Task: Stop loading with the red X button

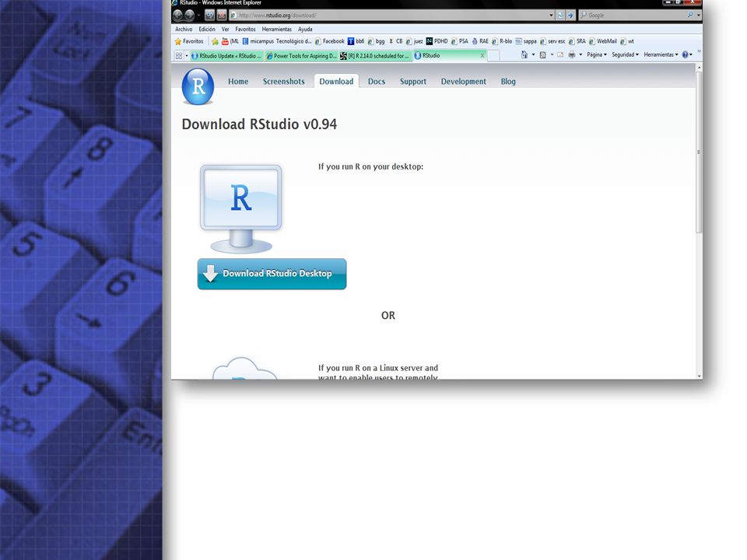Action: coord(222,16)
